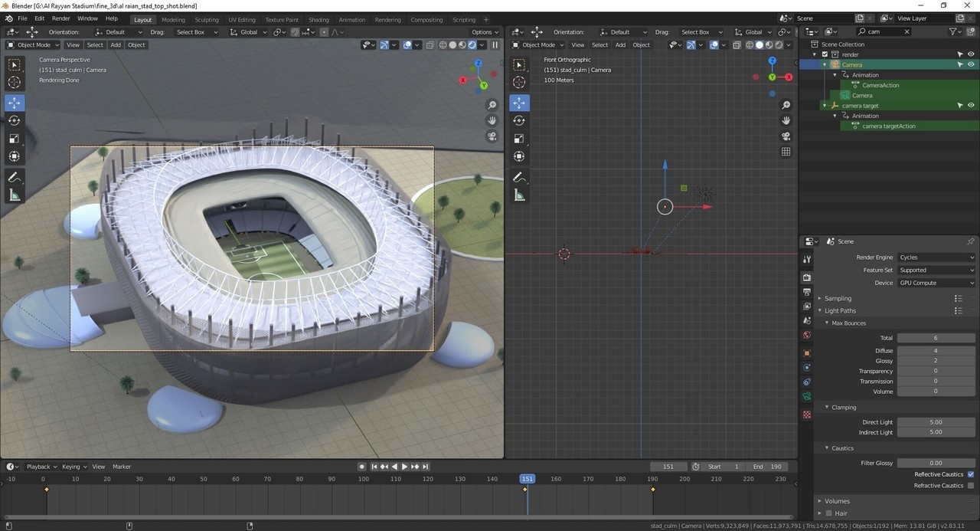The image size is (980, 531).
Task: Click the zoom magnifier icon in the left viewport
Action: 492,105
